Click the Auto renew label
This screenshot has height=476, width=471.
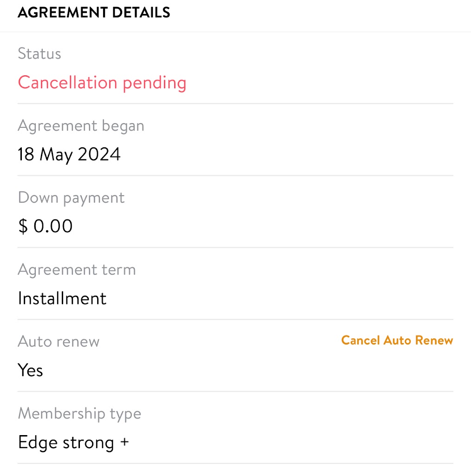[x=59, y=342]
